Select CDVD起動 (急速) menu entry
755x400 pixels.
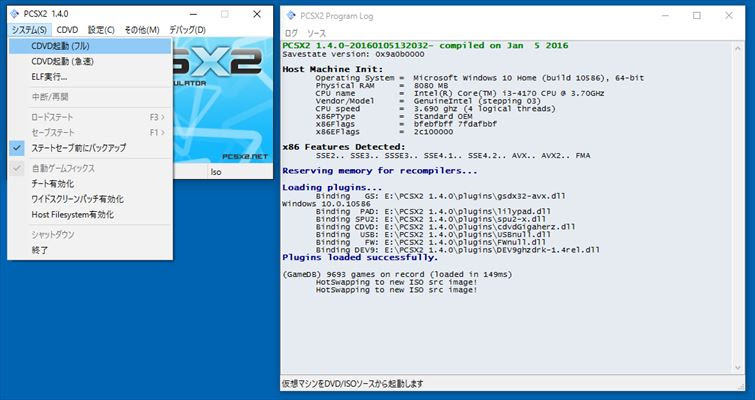90,62
